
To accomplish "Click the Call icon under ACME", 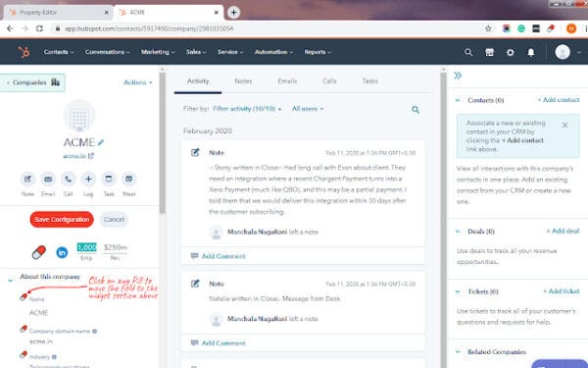I will (68, 180).
